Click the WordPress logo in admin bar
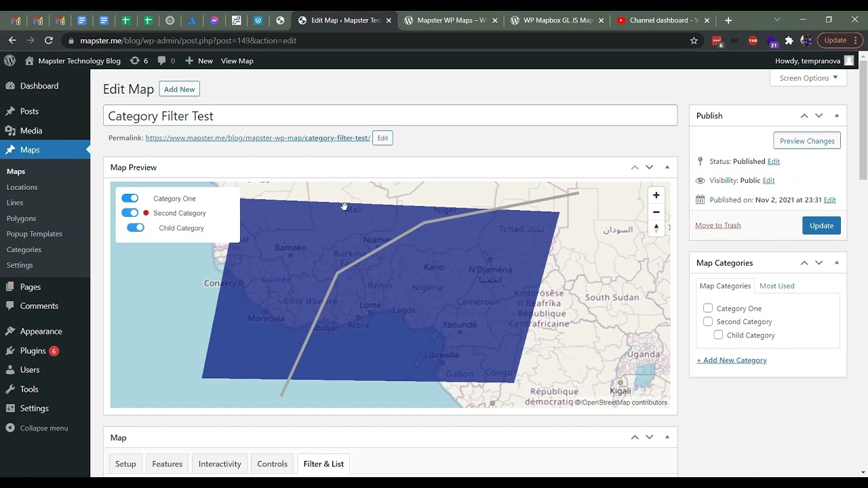Image resolution: width=868 pixels, height=488 pixels. pos(9,60)
